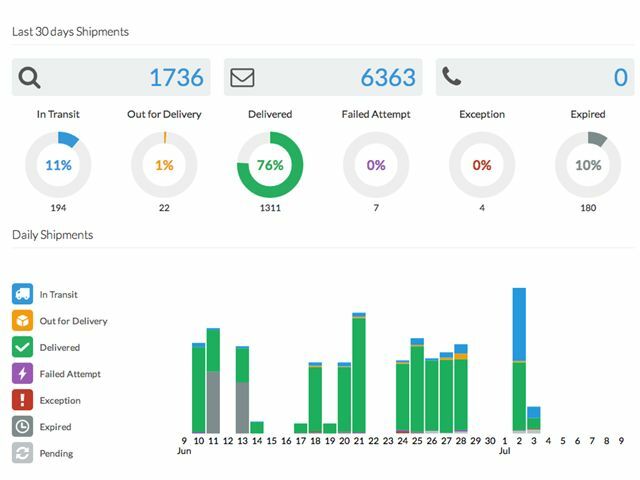Click the envelope email icon
Viewport: 640px width, 480px height.
point(242,77)
